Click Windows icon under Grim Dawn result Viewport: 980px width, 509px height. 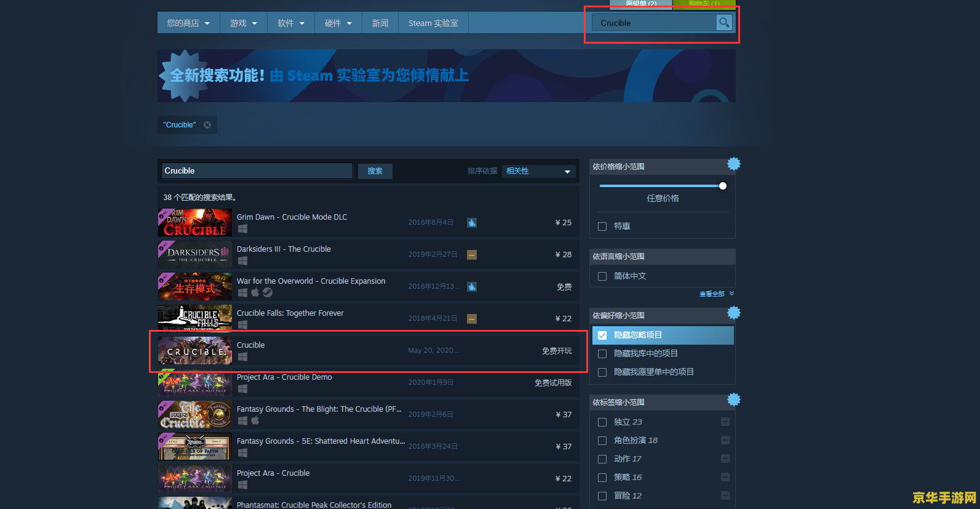tap(242, 229)
